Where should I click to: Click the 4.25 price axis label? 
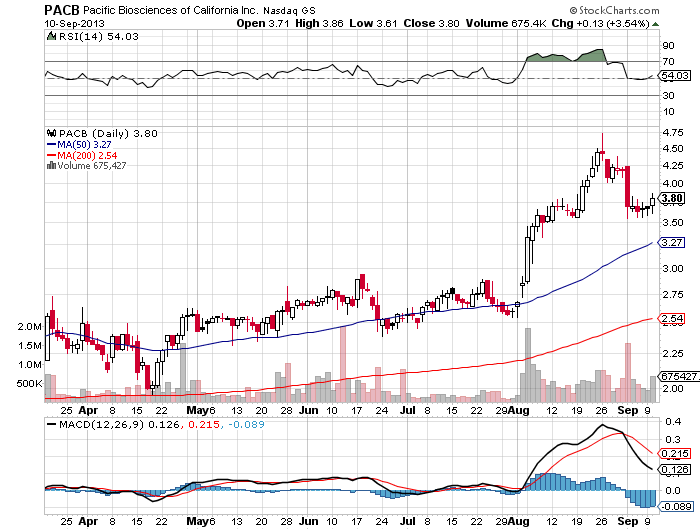pyautogui.click(x=673, y=165)
